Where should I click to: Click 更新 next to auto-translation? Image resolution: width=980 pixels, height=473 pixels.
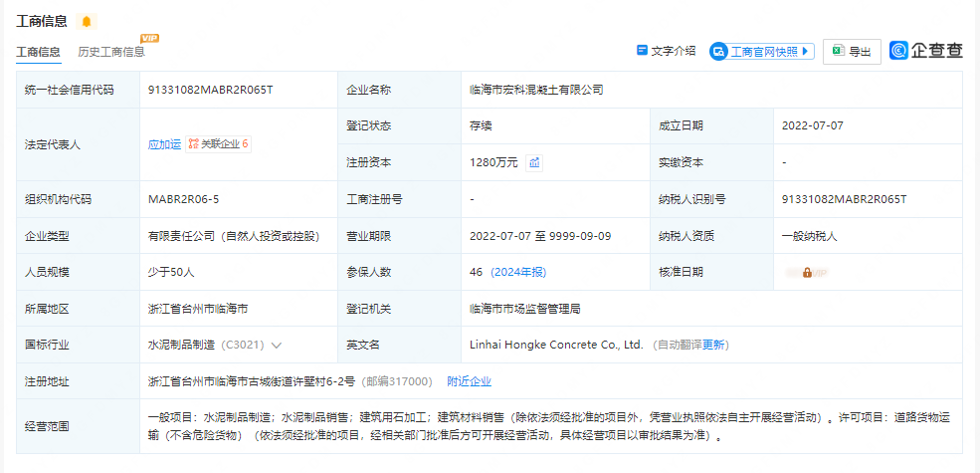713,345
